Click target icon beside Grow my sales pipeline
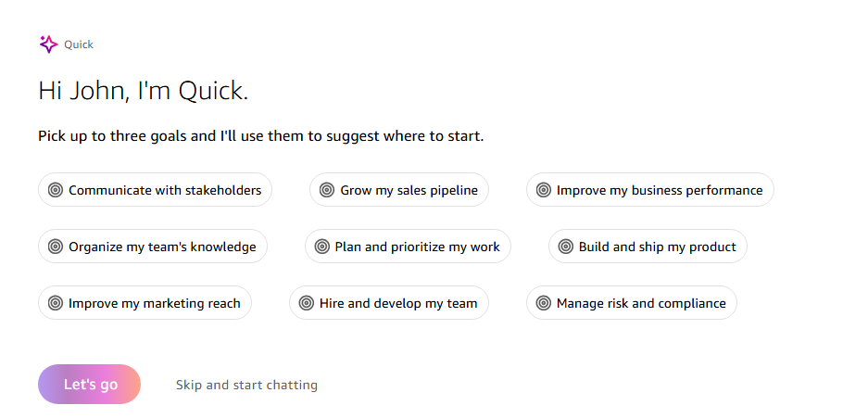Screen dimensions: 868x418 tap(327, 190)
